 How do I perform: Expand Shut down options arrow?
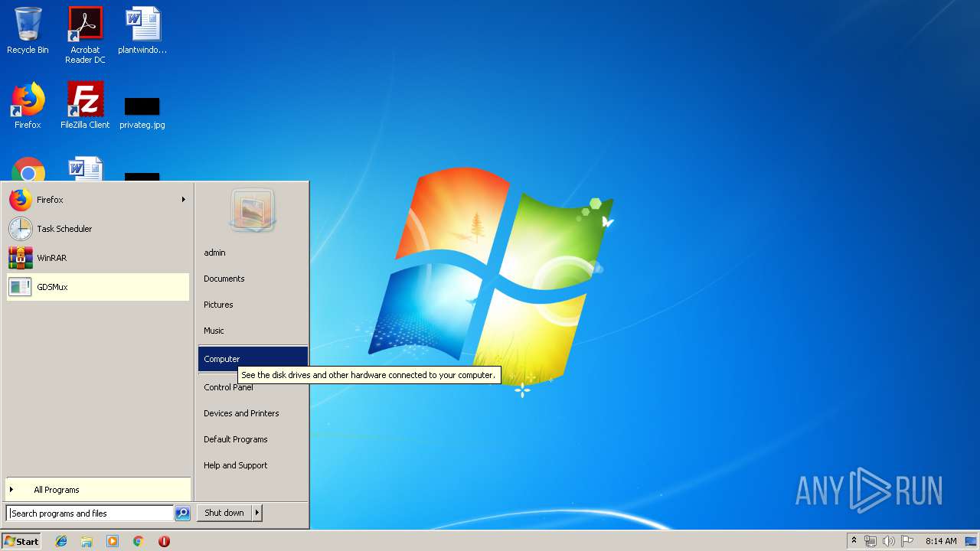coord(257,513)
